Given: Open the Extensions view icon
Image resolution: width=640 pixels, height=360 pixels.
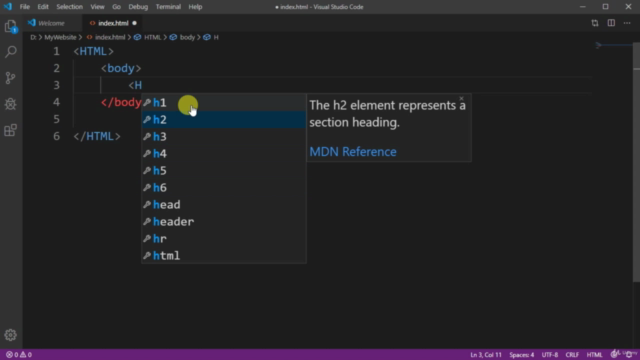Looking at the screenshot, I should point(11,130).
